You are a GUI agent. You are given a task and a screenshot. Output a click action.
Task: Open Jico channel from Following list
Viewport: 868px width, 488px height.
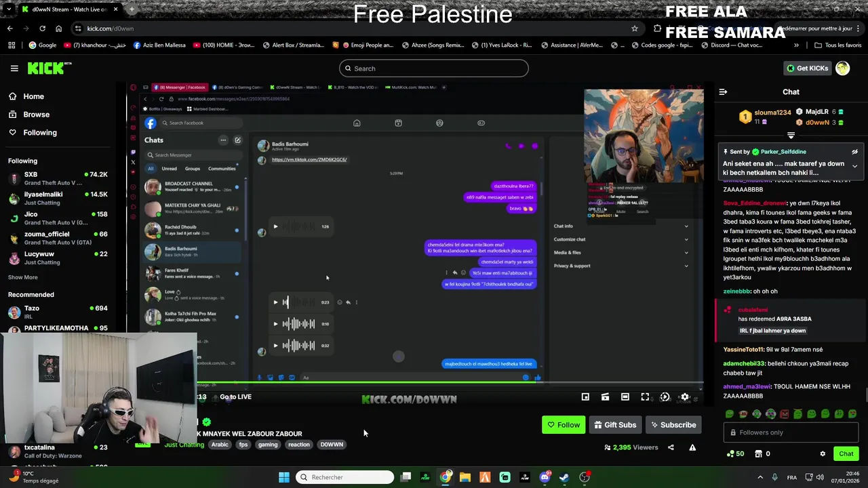(x=58, y=218)
